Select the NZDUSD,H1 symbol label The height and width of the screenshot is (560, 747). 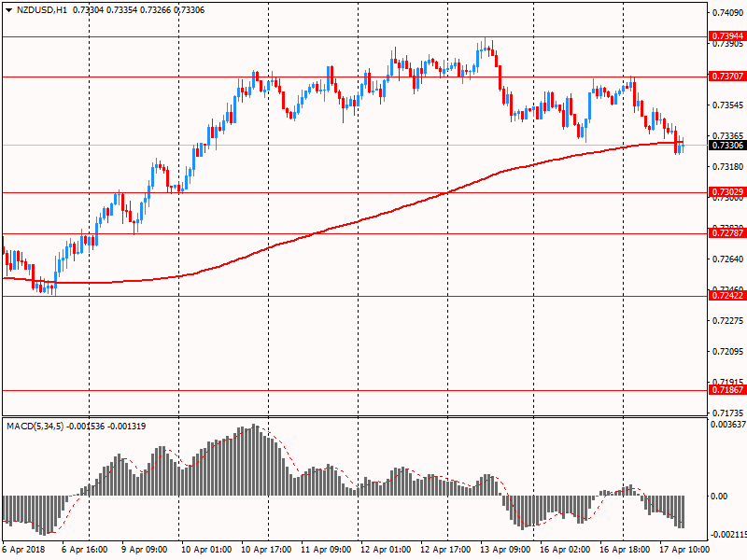pyautogui.click(x=42, y=10)
